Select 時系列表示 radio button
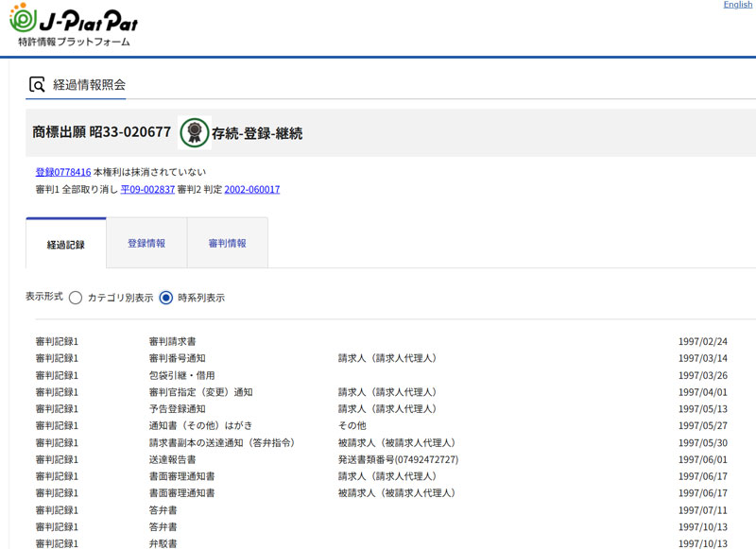The image size is (756, 549). tap(166, 298)
